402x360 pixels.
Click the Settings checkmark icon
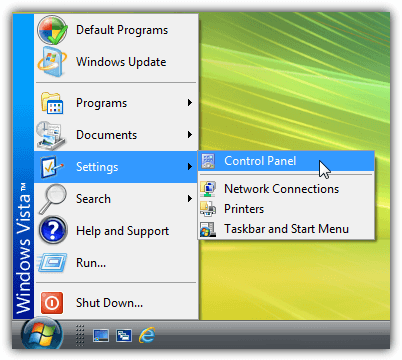tap(52, 167)
